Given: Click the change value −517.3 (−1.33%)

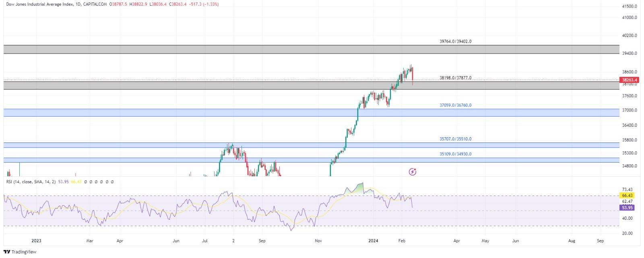Looking at the screenshot, I should 204,4.
